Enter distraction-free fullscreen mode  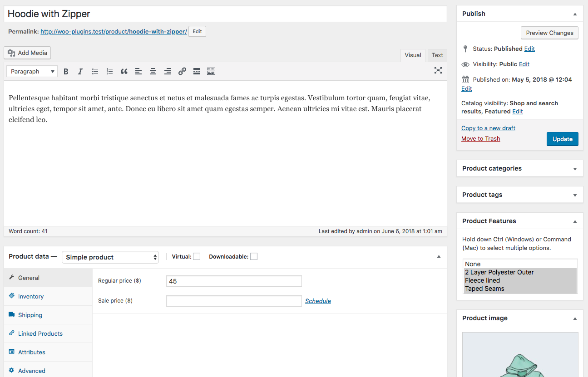coord(438,70)
